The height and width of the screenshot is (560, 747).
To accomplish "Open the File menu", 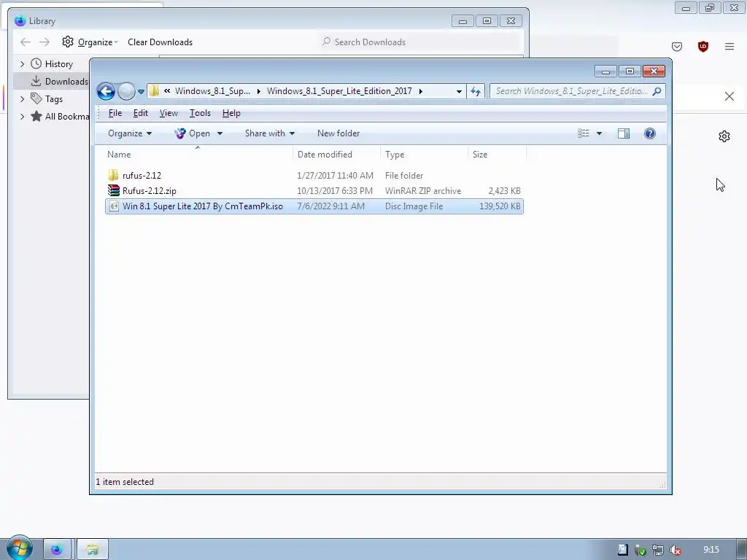I will click(115, 113).
